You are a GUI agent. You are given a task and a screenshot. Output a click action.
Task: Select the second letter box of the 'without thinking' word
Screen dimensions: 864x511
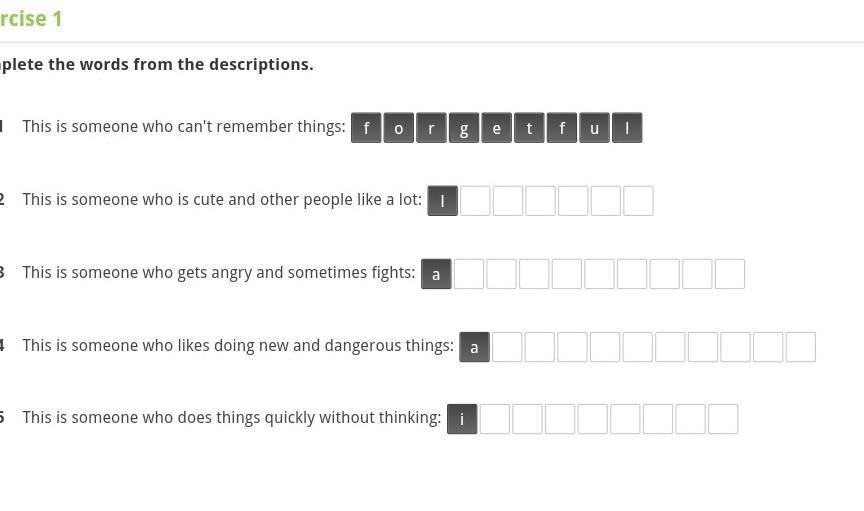coord(495,419)
